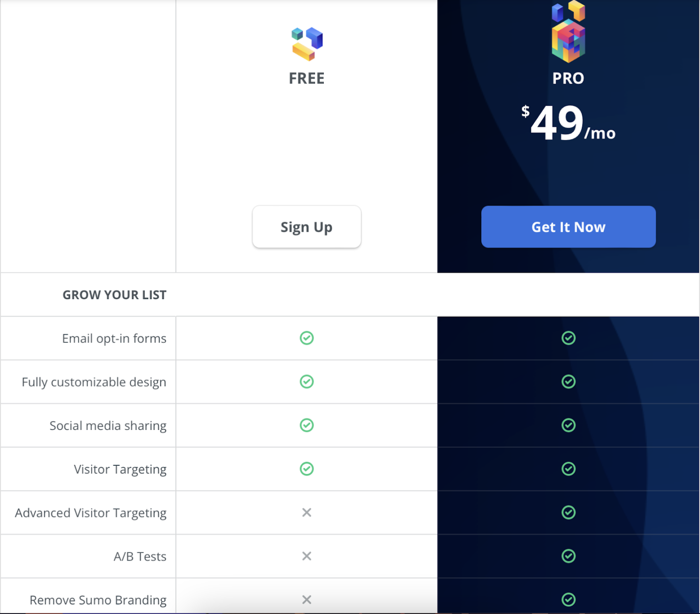Viewport: 700px width, 614px height.
Task: Click the PRO checkmark for Fully customizable design
Action: tap(568, 382)
